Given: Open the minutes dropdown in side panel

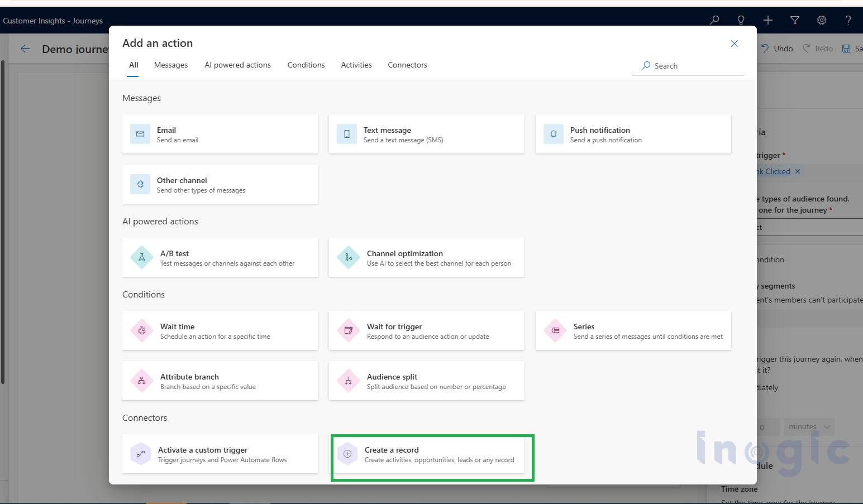Looking at the screenshot, I should pos(809,427).
